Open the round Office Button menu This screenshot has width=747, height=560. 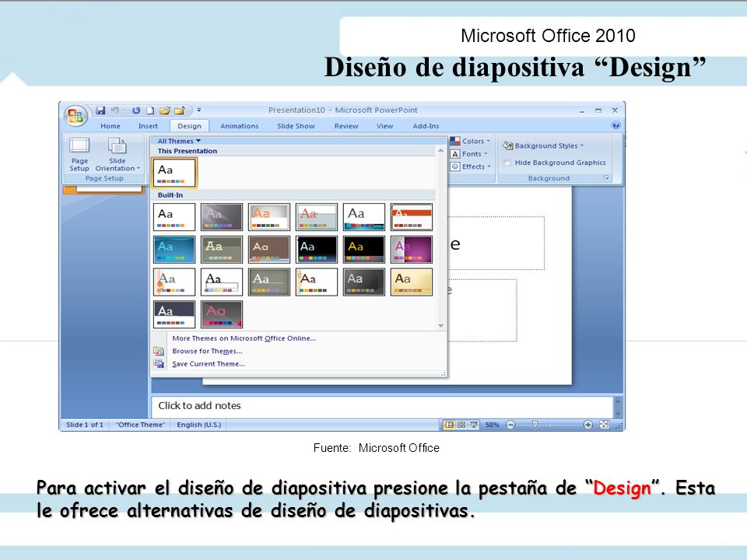coord(75,116)
